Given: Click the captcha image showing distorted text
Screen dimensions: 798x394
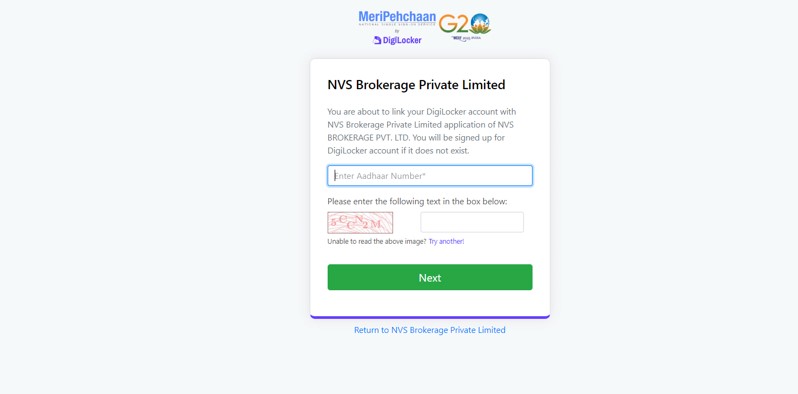Looking at the screenshot, I should [360, 222].
